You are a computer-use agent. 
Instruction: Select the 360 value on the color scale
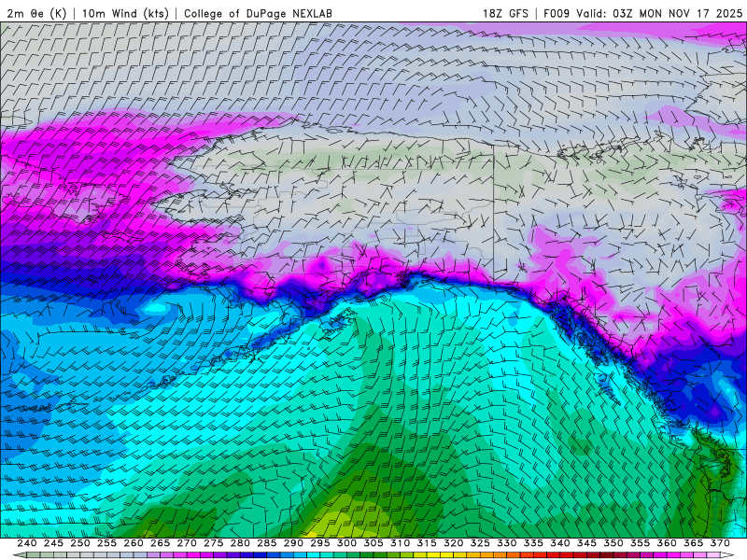(667, 543)
